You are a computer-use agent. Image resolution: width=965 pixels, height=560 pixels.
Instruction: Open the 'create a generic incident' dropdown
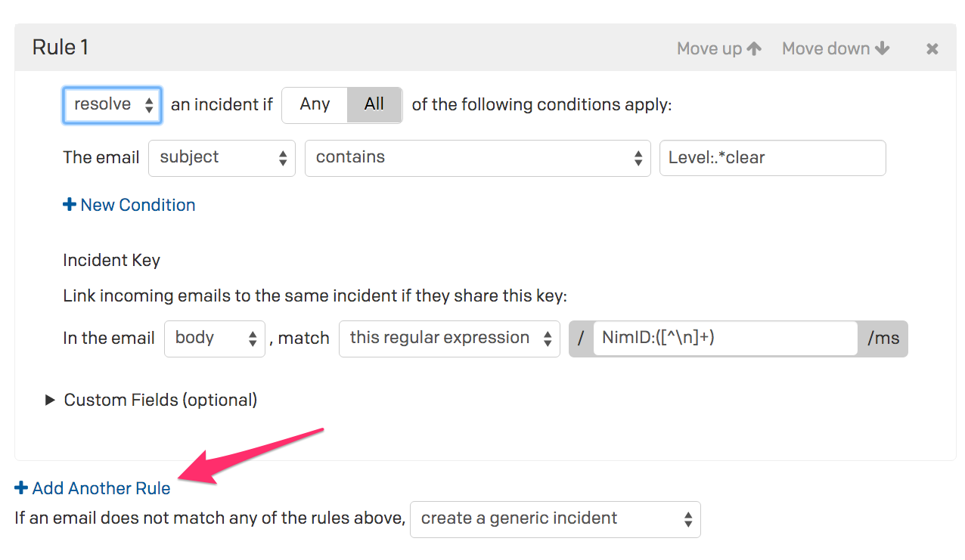point(555,519)
